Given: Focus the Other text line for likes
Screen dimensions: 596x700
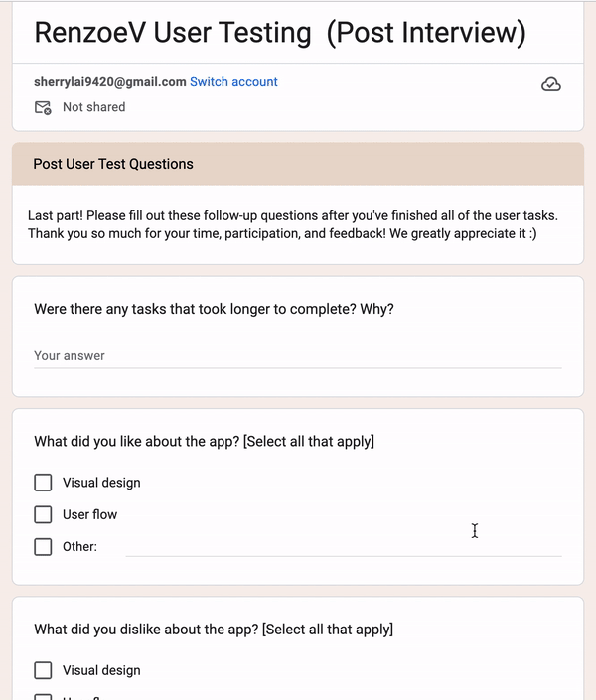Looking at the screenshot, I should click(x=344, y=547).
